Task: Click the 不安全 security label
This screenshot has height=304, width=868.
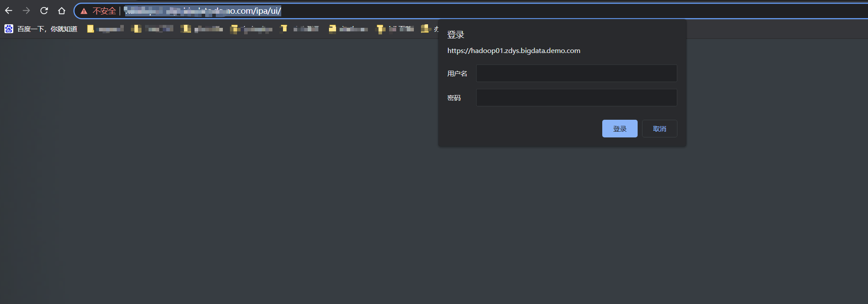Action: pos(104,11)
